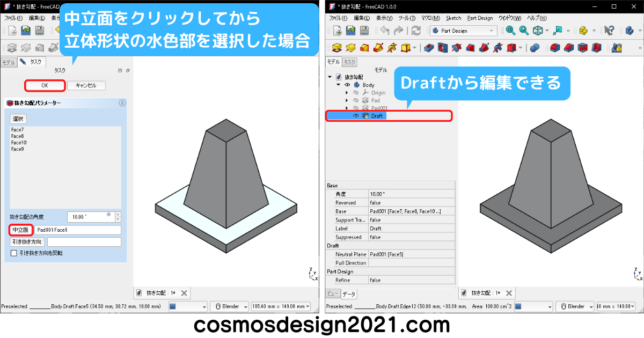This screenshot has height=338, width=644.
Task: Close the 抜き勾配 document tab in left window
Action: (184, 293)
